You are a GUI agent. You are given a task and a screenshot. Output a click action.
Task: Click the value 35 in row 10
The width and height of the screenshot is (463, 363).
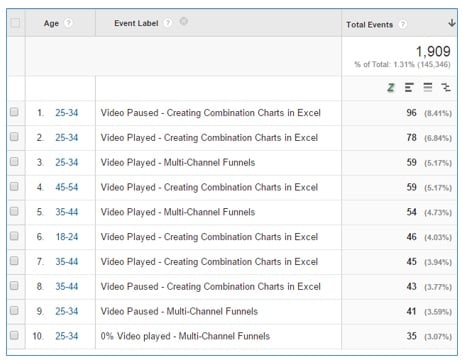pos(411,336)
